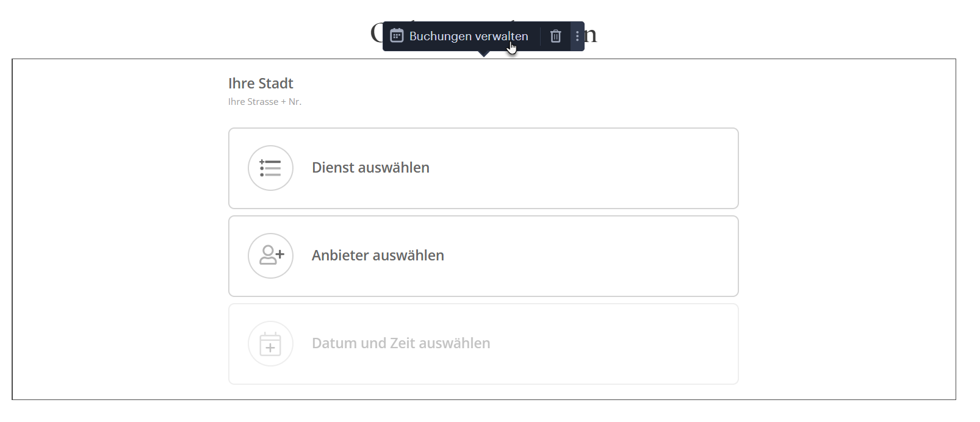
Task: Click the "Ihre Stadt" location heading
Action: tap(261, 84)
